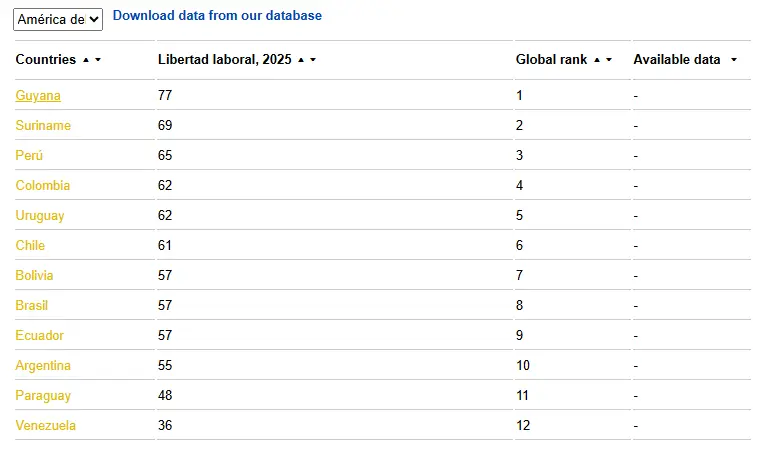
Task: Sort Available data descending arrow
Action: 734,60
